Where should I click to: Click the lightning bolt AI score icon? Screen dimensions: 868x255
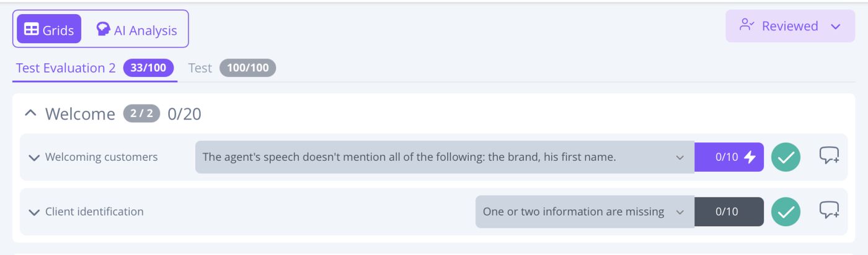coord(750,157)
